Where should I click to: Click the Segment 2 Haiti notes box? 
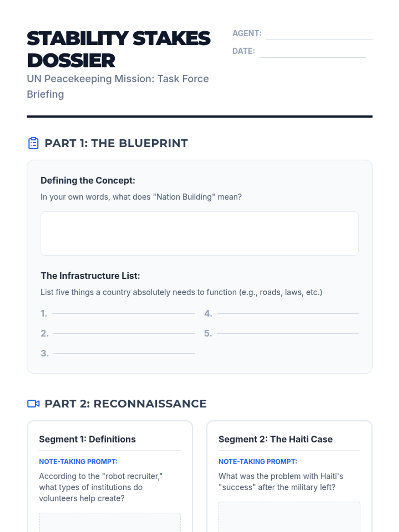pos(289,517)
